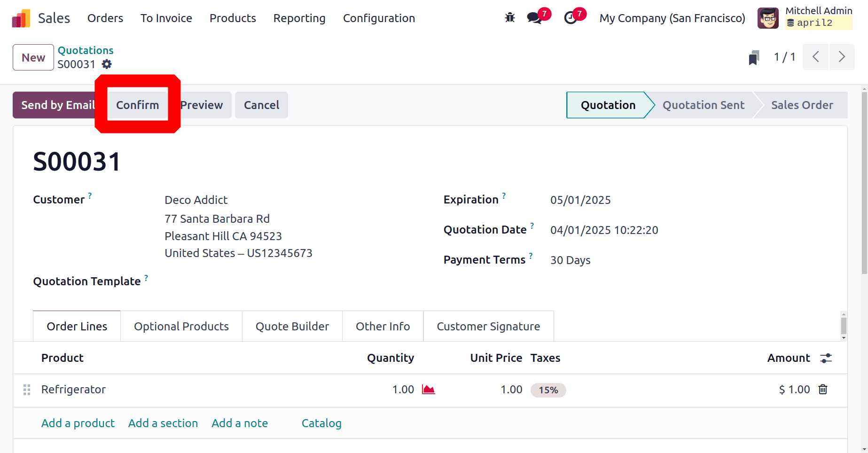868x453 pixels.
Task: Open column settings adjust icon near Amount
Action: (826, 358)
